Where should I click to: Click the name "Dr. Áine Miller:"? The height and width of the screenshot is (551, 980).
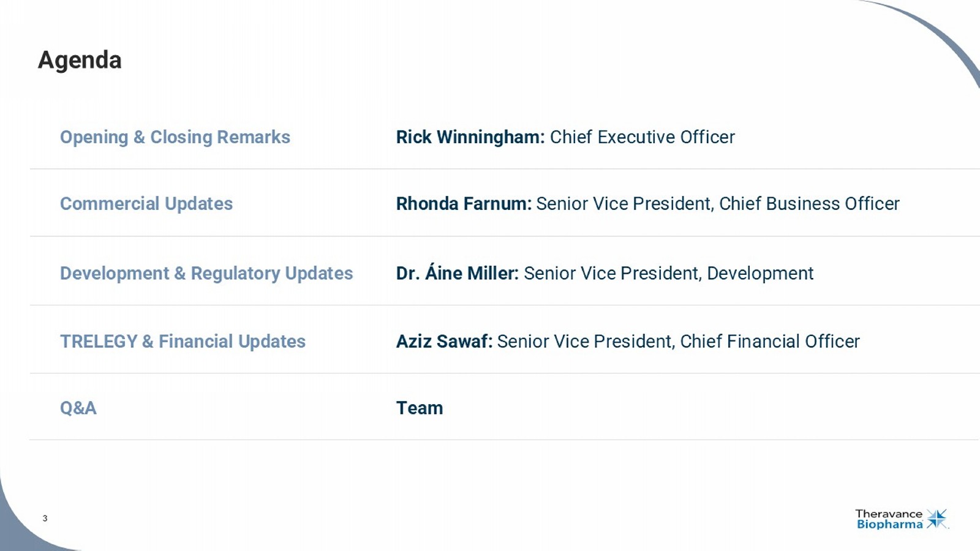point(457,273)
